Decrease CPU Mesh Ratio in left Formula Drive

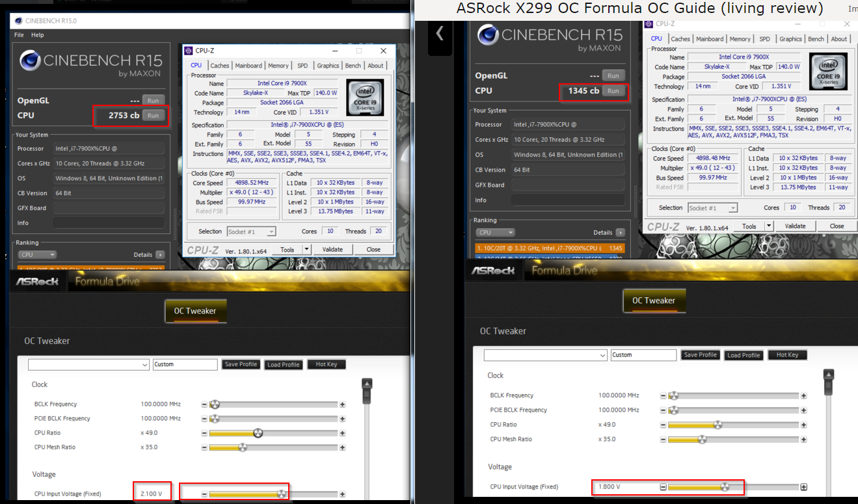pyautogui.click(x=204, y=447)
